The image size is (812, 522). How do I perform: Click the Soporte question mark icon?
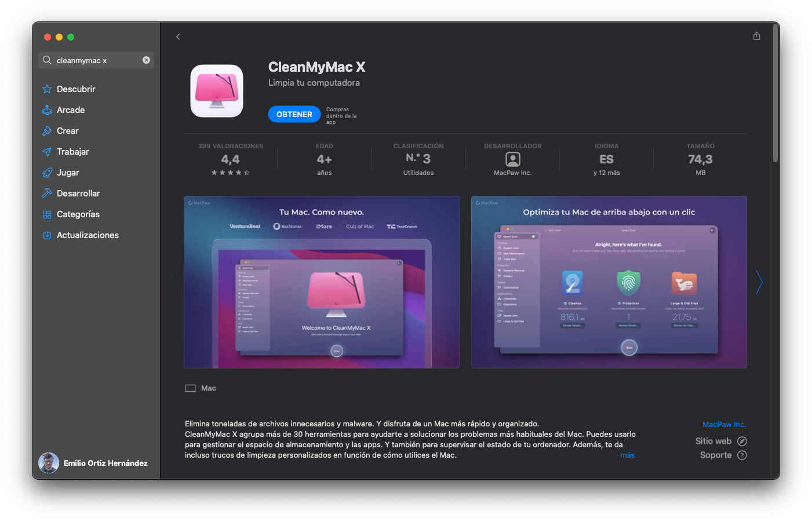tap(742, 455)
